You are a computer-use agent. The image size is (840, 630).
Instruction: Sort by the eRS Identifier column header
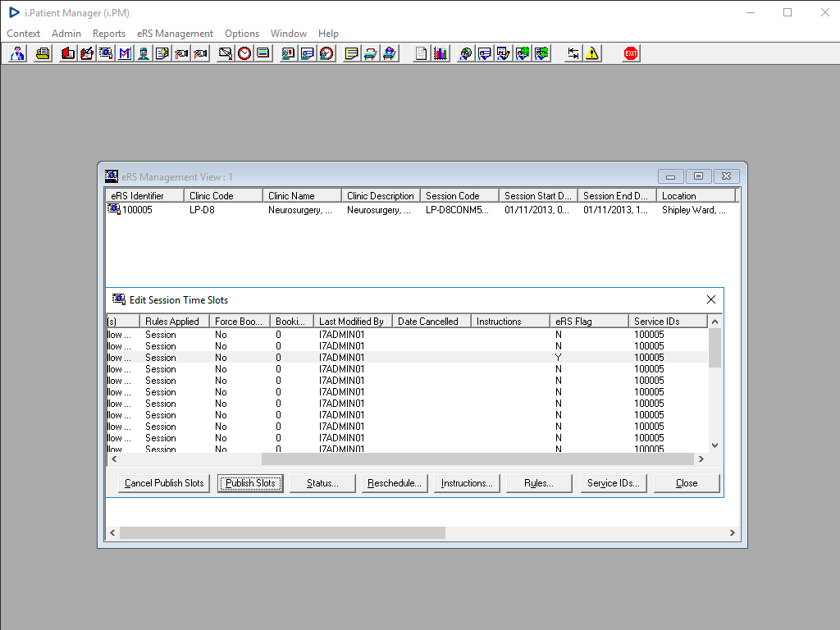[x=144, y=196]
